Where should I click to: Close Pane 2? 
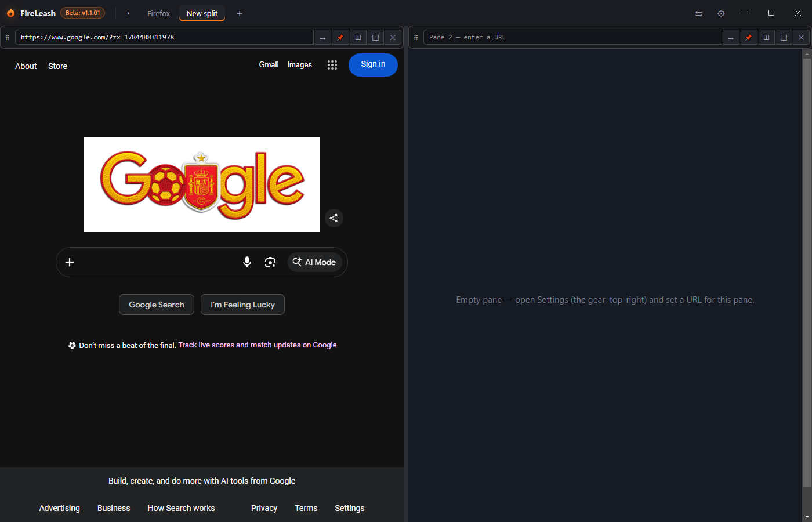pyautogui.click(x=801, y=37)
